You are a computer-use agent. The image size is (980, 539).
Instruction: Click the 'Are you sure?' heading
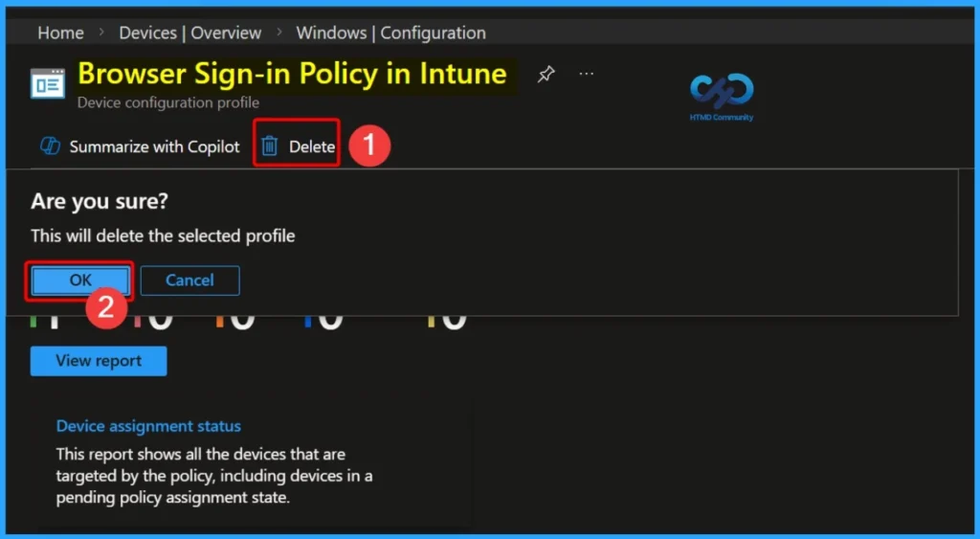coord(100,201)
